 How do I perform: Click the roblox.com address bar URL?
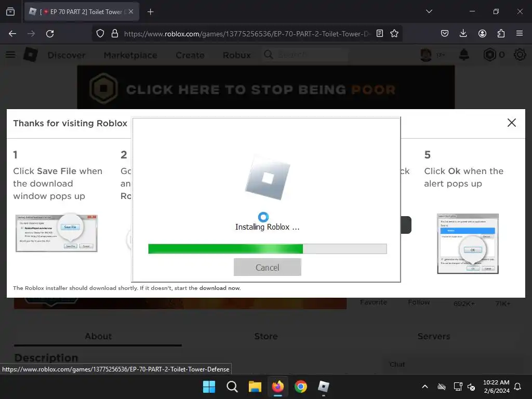tap(247, 34)
